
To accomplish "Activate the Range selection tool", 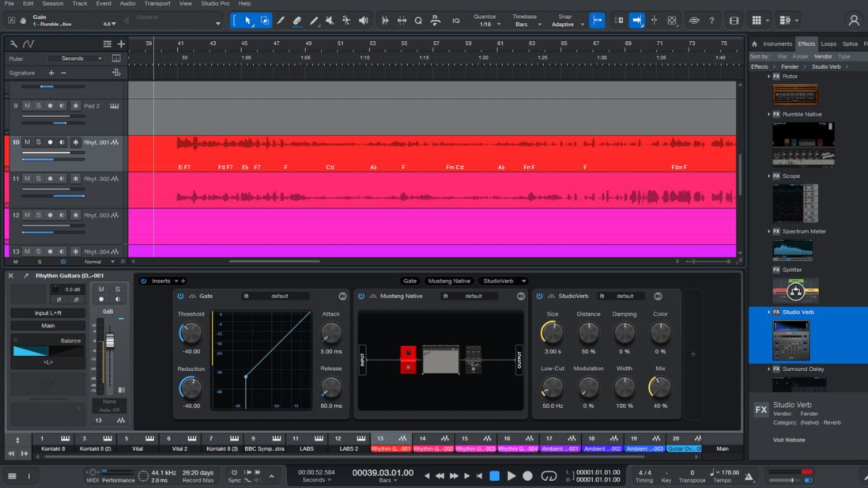I will 265,20.
